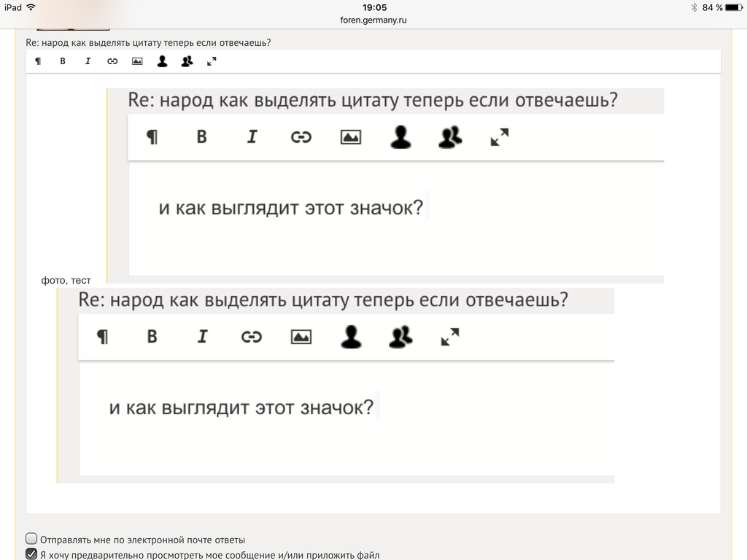Insert picture via the top editor toolbar image icon
The image size is (747, 560).
coord(137,61)
